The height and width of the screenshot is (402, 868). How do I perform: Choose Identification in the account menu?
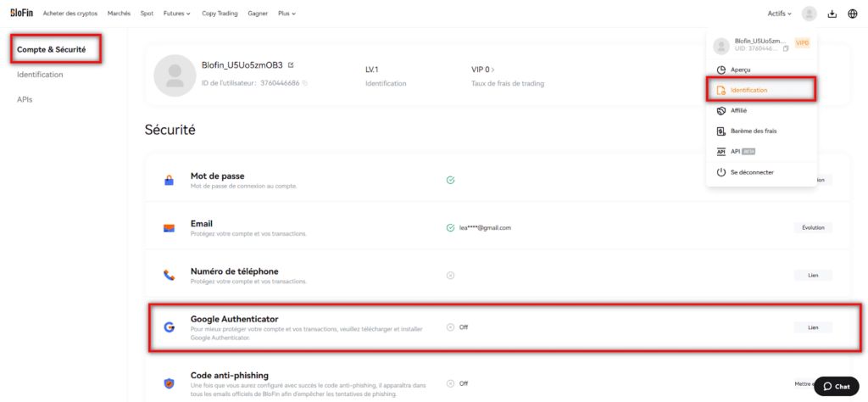point(748,90)
